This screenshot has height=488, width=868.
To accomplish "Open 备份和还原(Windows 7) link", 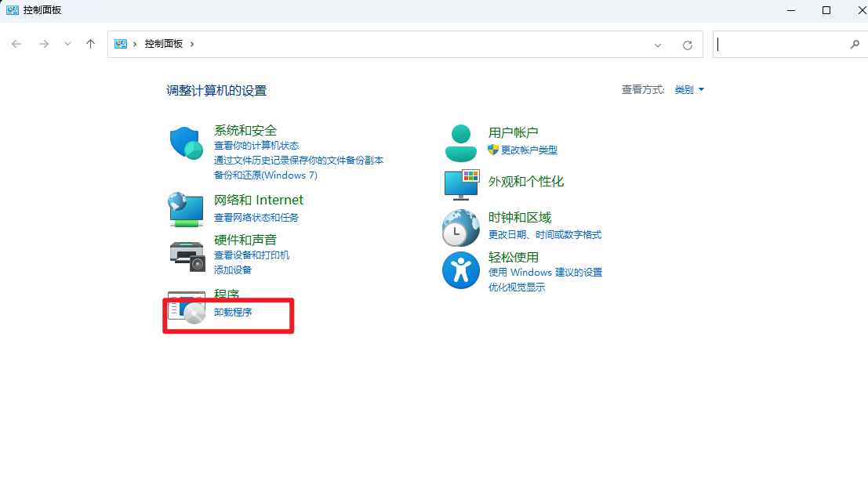I will coord(266,175).
